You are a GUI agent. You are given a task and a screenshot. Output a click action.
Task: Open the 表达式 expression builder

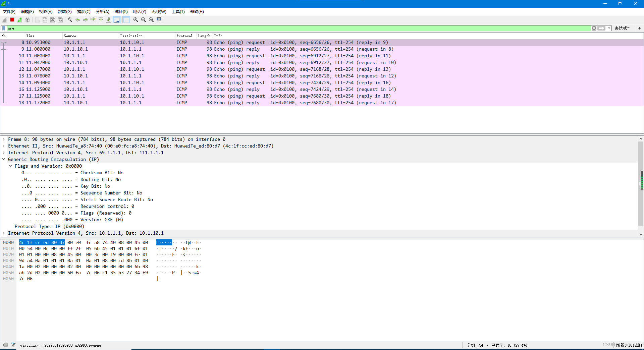623,28
